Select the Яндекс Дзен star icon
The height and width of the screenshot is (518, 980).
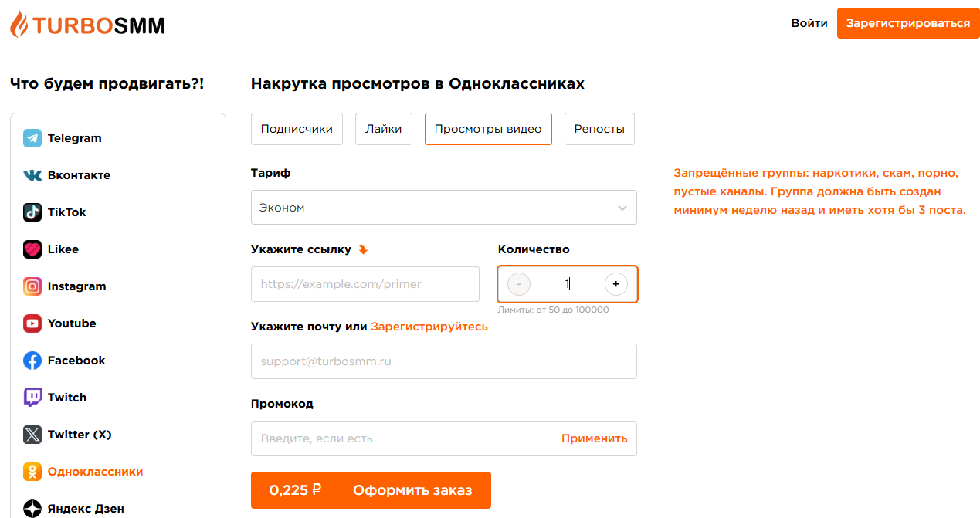click(x=32, y=509)
